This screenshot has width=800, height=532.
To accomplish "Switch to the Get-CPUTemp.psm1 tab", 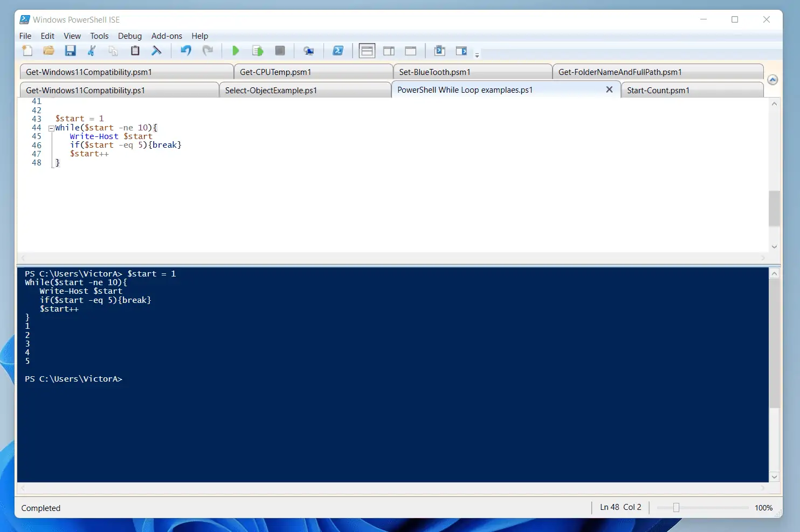I will coord(275,72).
